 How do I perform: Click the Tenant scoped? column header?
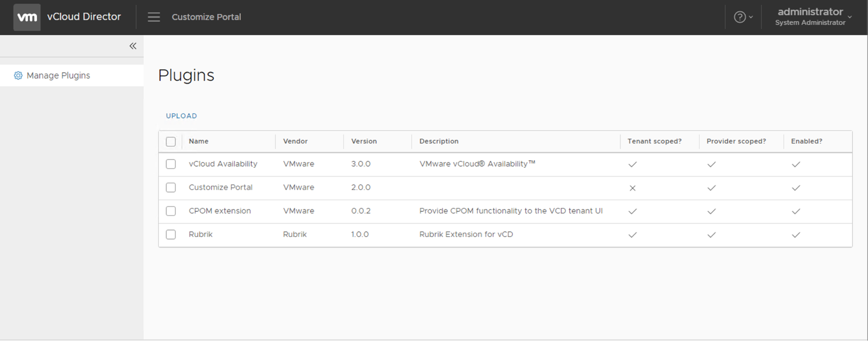click(654, 141)
